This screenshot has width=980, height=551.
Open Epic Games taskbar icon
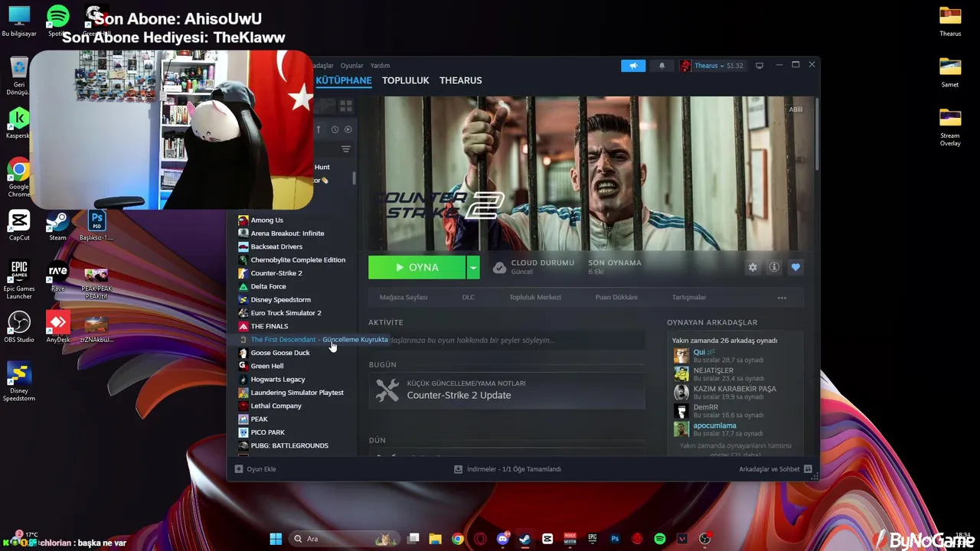(x=593, y=539)
